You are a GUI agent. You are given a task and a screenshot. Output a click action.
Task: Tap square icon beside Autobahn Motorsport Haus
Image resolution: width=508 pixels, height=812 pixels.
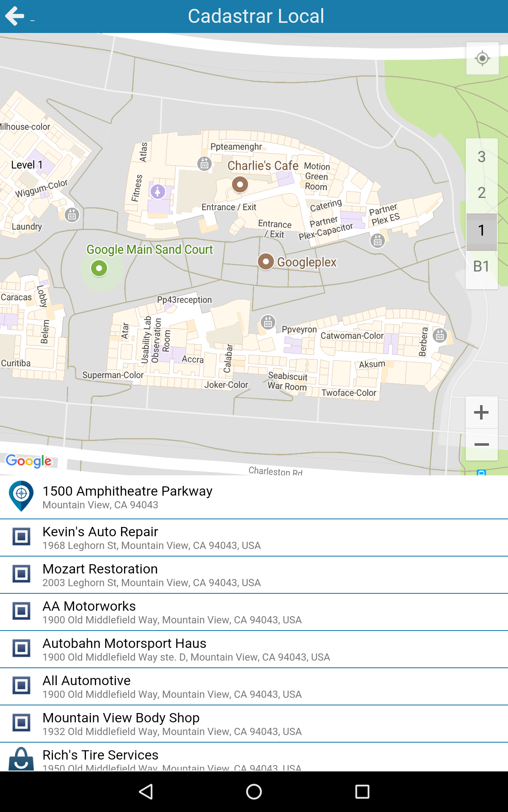point(21,648)
